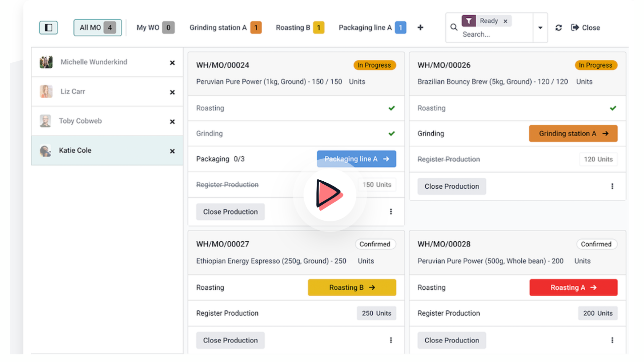644x362 pixels.
Task: Open options menu for WH/MO/00024
Action: click(391, 212)
